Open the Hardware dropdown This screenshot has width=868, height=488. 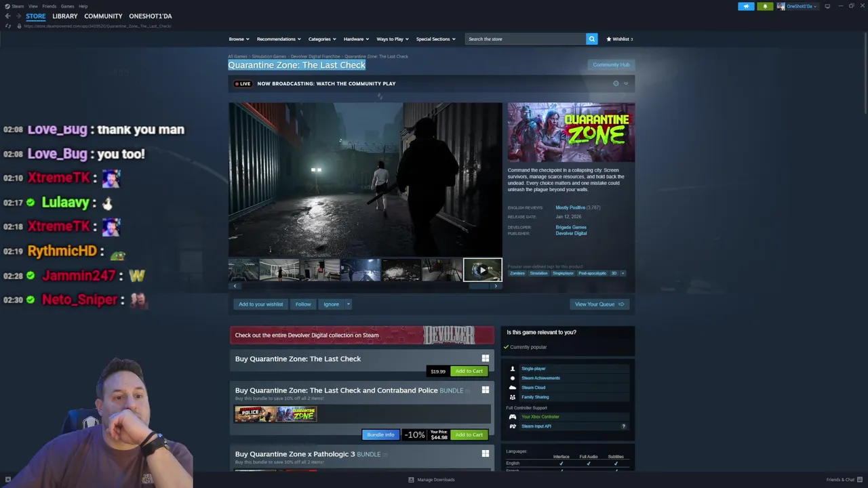356,39
